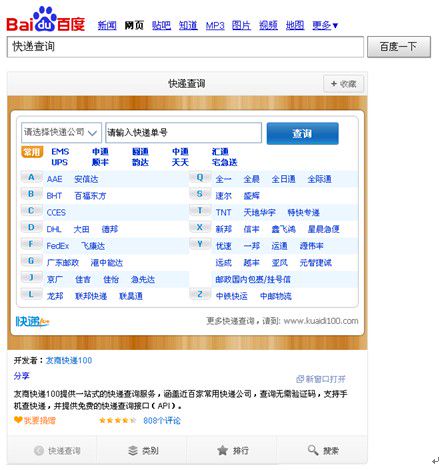440x470 pixels.
Task: Select the 急先达 courier link
Action: tap(143, 279)
